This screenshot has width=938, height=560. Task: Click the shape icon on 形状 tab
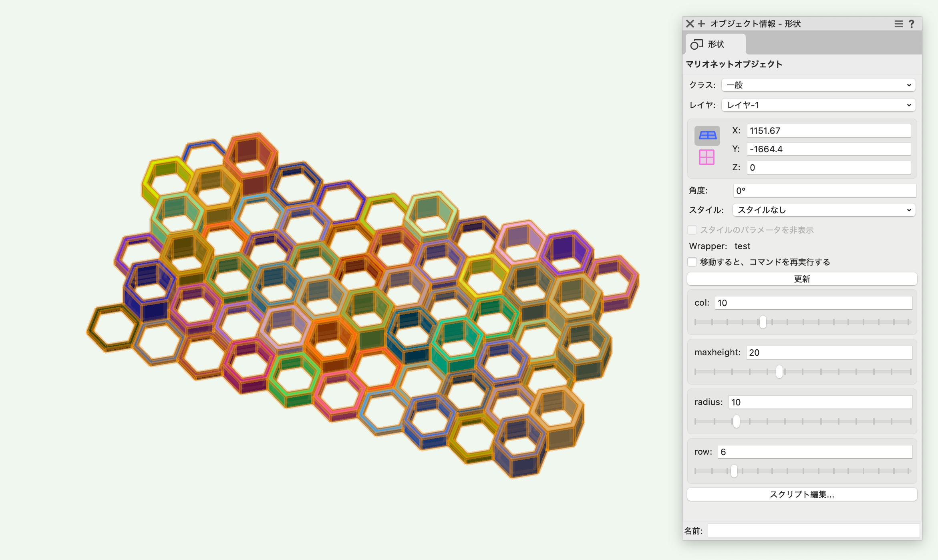pyautogui.click(x=696, y=44)
